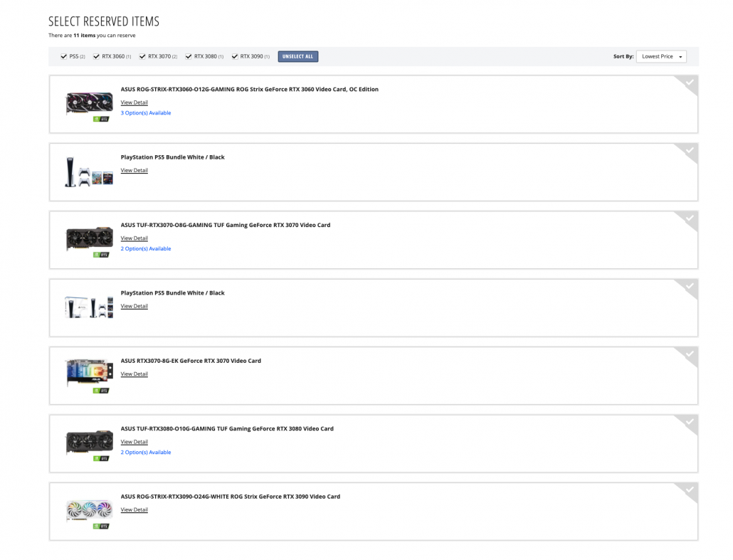The width and height of the screenshot is (733, 560).
Task: Click checkmark corner on TUF RTX 3080 card
Action: tap(689, 423)
